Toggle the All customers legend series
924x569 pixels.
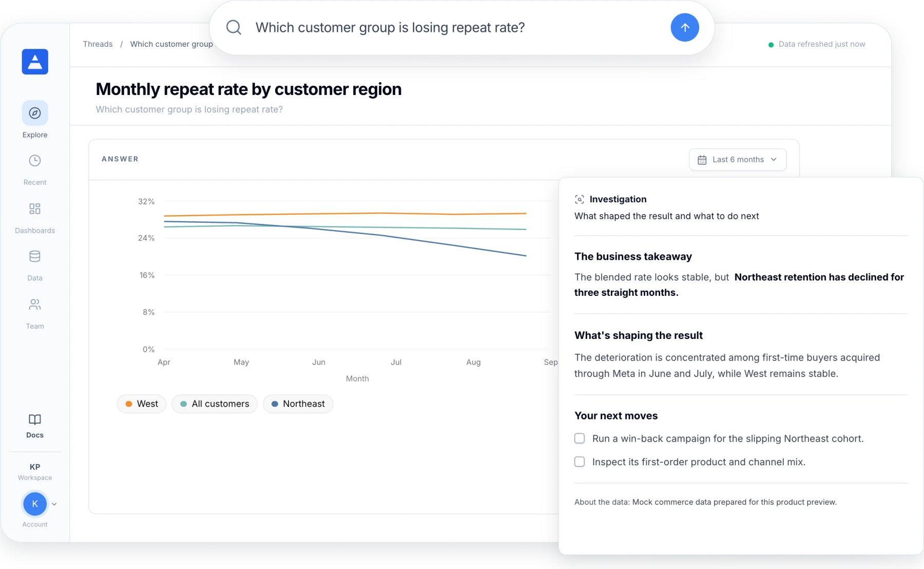(215, 404)
